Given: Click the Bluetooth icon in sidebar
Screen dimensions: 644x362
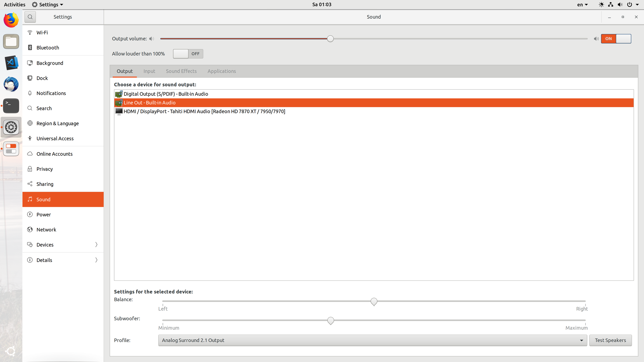Looking at the screenshot, I should point(30,48).
